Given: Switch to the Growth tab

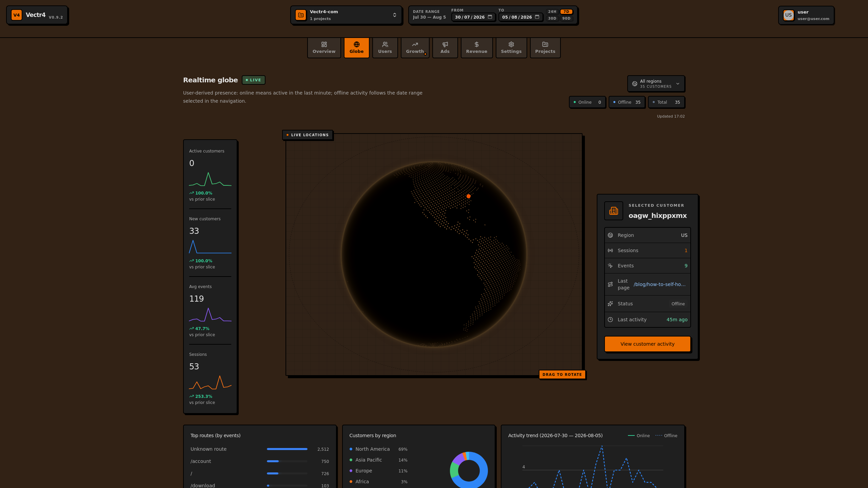Looking at the screenshot, I should tap(415, 48).
